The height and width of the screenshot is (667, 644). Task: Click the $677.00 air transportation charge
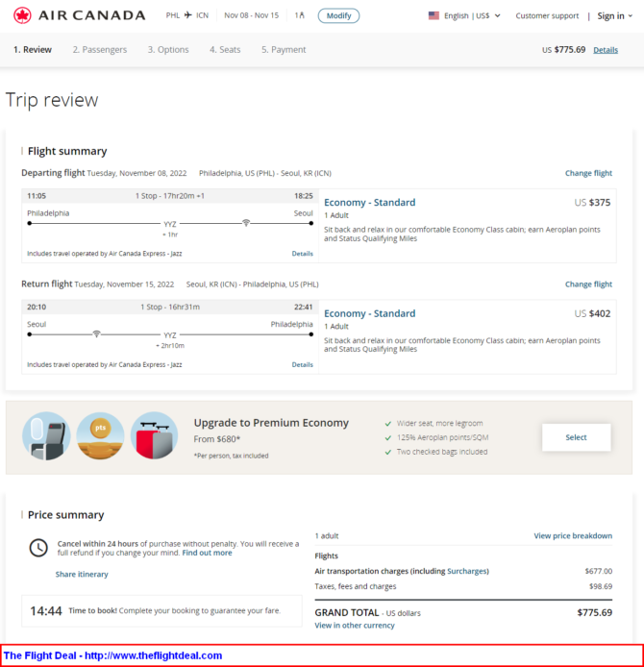(x=599, y=571)
